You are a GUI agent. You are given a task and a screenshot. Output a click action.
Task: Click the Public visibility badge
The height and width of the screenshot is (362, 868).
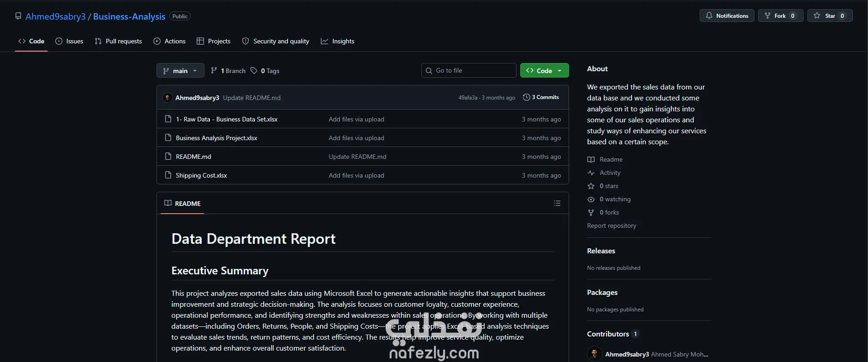[x=180, y=16]
